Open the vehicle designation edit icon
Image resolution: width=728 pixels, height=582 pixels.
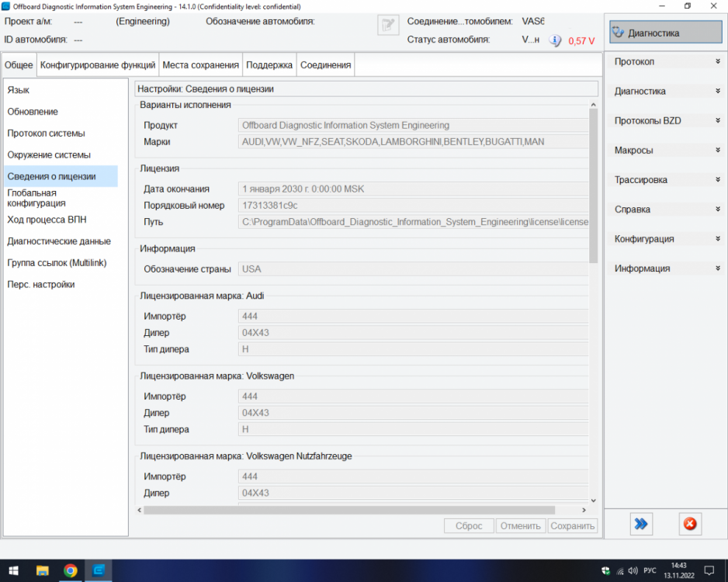[388, 25]
